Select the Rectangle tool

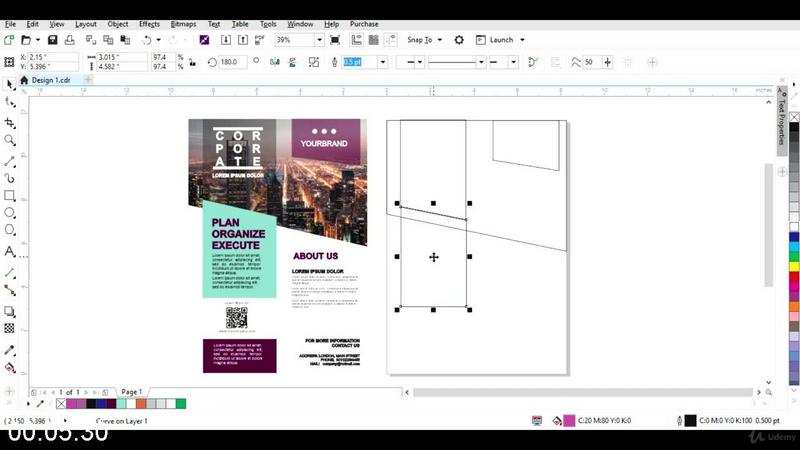(9, 196)
